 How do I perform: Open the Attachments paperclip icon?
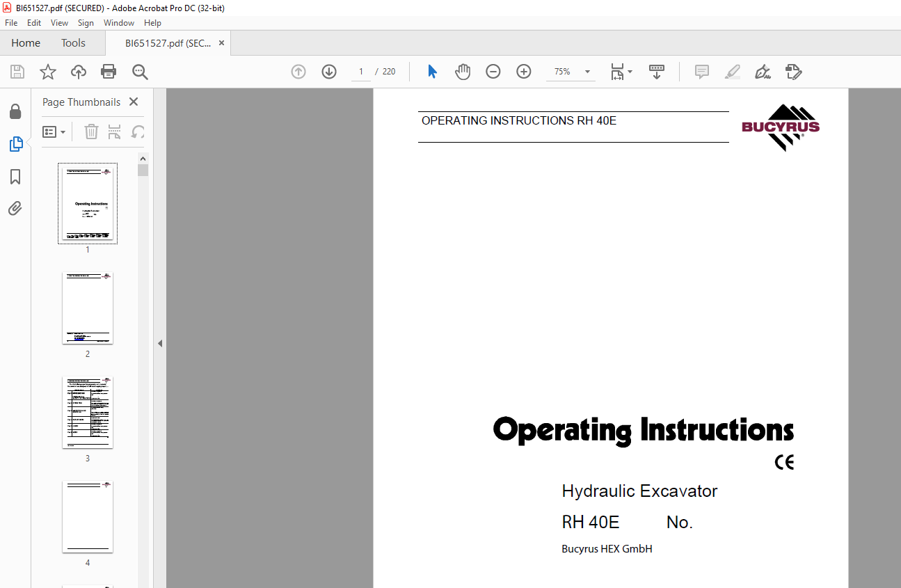(15, 208)
